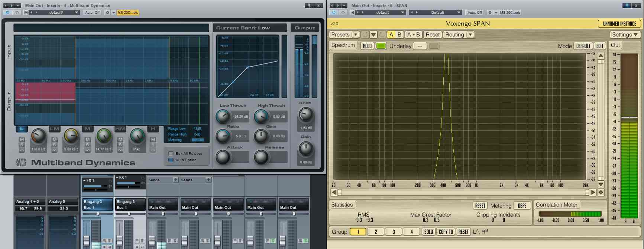Expand SPAN Routing dropdown arrow
Screen dimensions: 644x249
(470, 35)
